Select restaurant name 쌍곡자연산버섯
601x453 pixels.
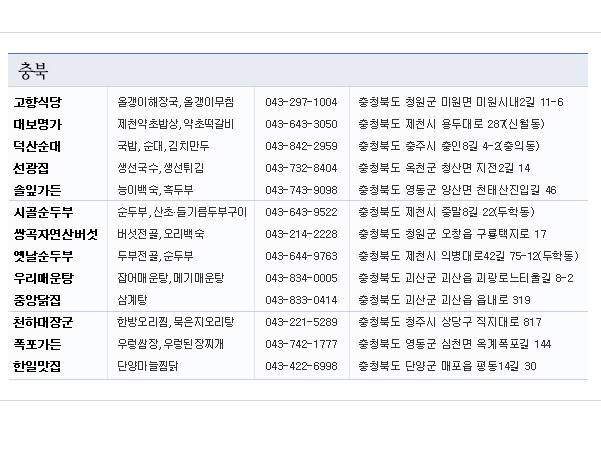(x=56, y=234)
